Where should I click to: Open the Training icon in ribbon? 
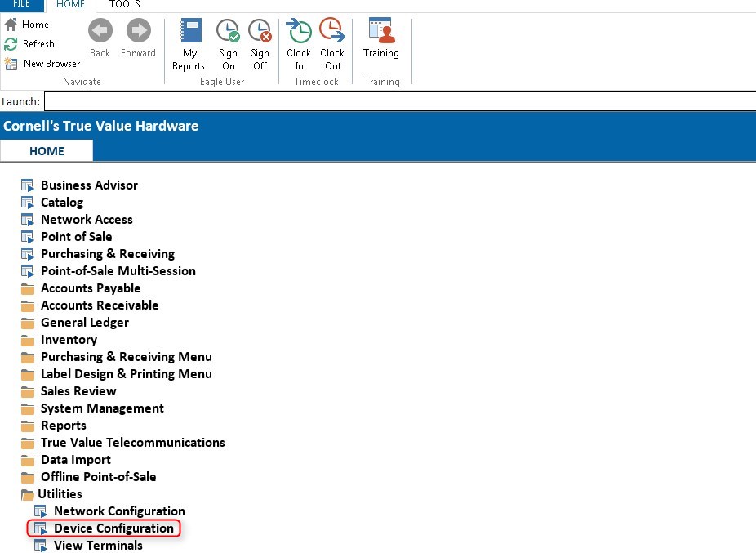tap(380, 32)
